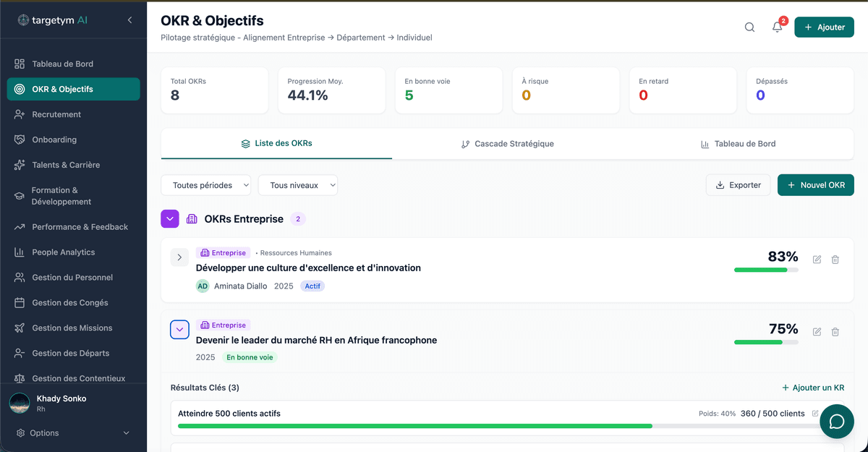Open the chat bubble in the corner

pyautogui.click(x=837, y=421)
